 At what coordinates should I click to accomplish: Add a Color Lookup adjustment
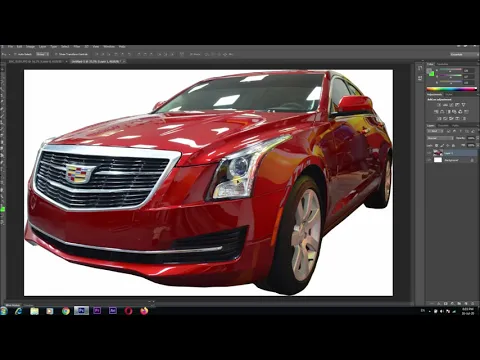[x=466, y=111]
